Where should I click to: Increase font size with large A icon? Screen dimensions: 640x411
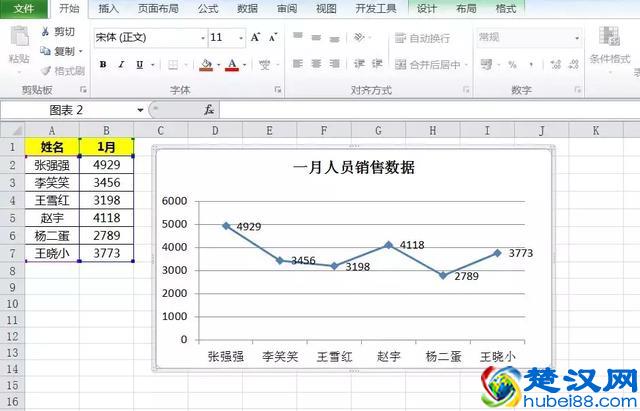coord(256,38)
